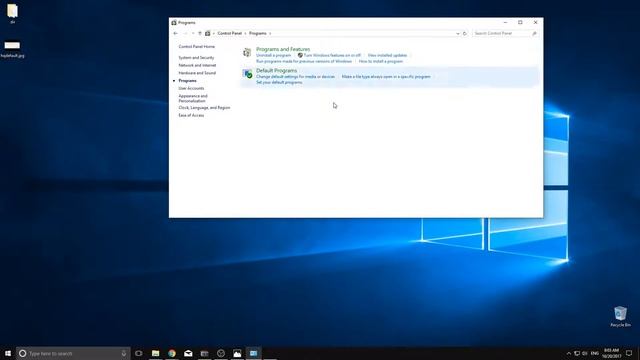The width and height of the screenshot is (640, 360).
Task: Click Control Panel in the breadcrumb
Action: 229,33
